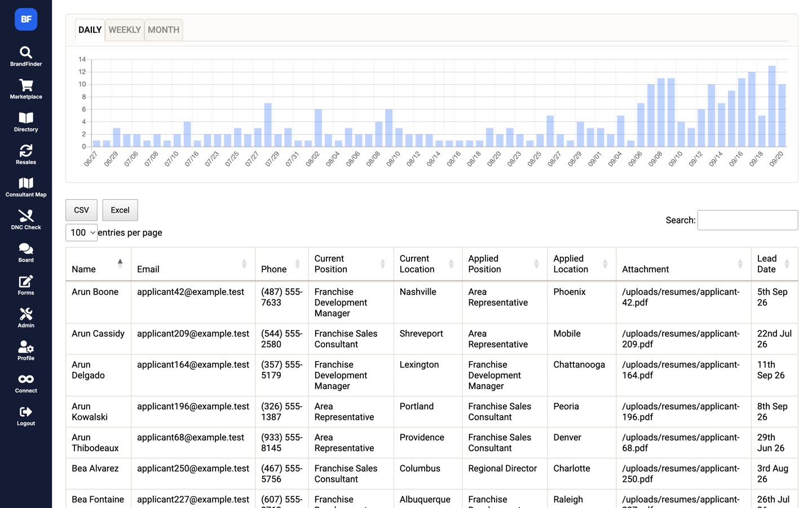
Task: Sort table by Current Location column
Action: pos(427,264)
